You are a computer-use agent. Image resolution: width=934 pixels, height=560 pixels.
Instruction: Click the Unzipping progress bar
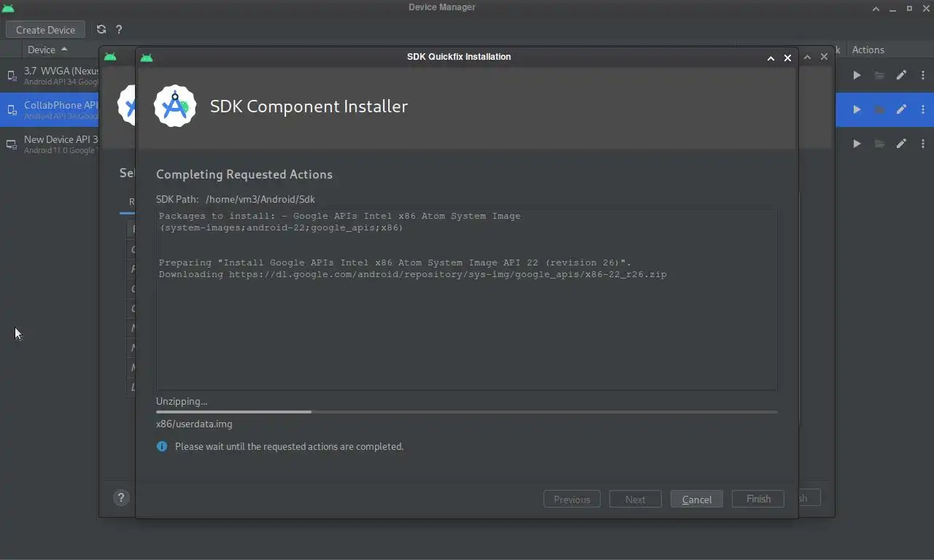(467, 412)
